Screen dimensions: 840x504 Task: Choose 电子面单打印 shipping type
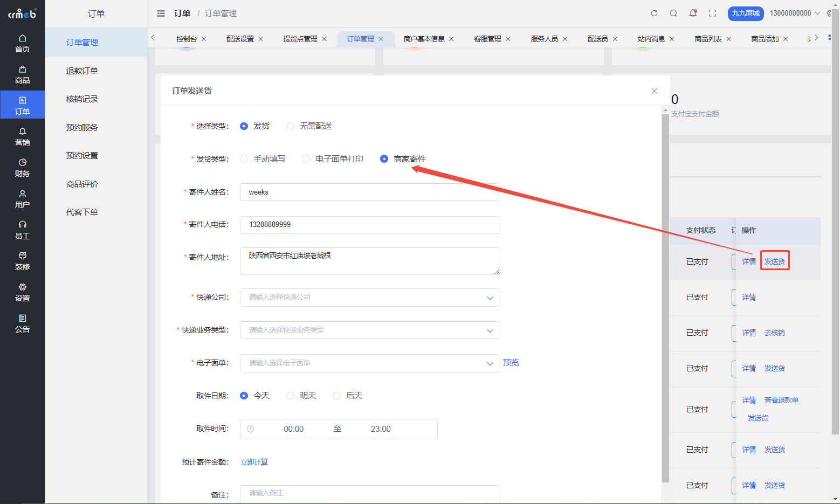pyautogui.click(x=306, y=159)
